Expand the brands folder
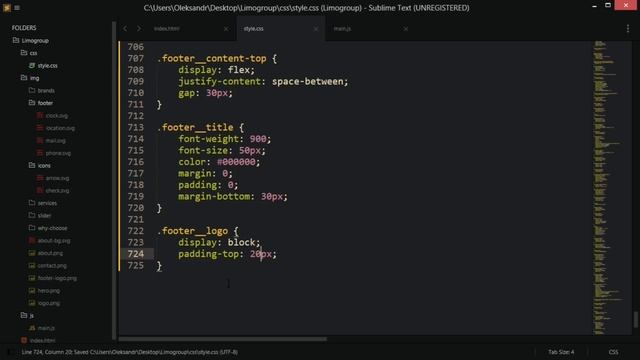The height and width of the screenshot is (360, 640). tap(32, 90)
